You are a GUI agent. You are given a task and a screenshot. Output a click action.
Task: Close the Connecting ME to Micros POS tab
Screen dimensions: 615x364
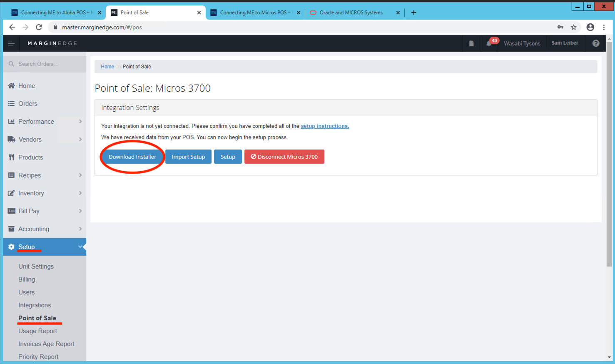[x=299, y=12]
